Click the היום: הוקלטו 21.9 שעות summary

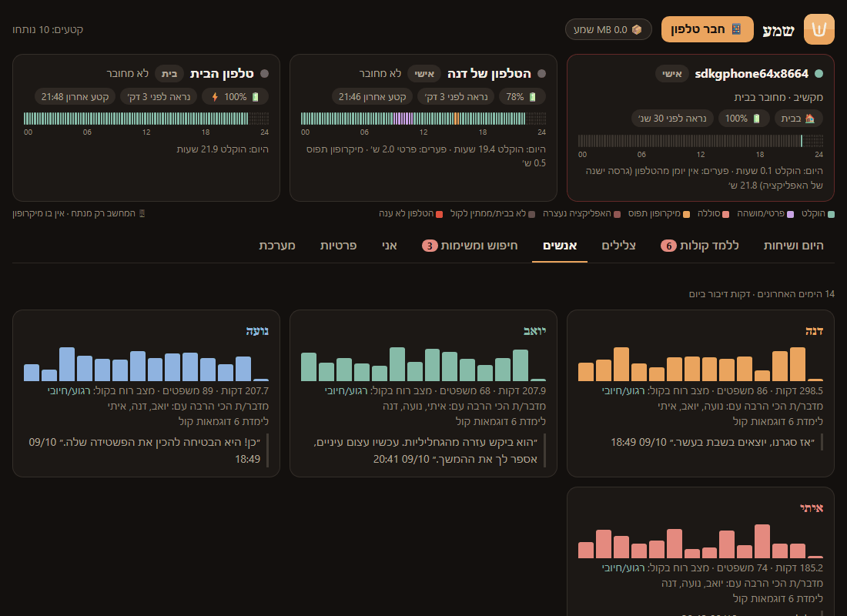pos(223,149)
